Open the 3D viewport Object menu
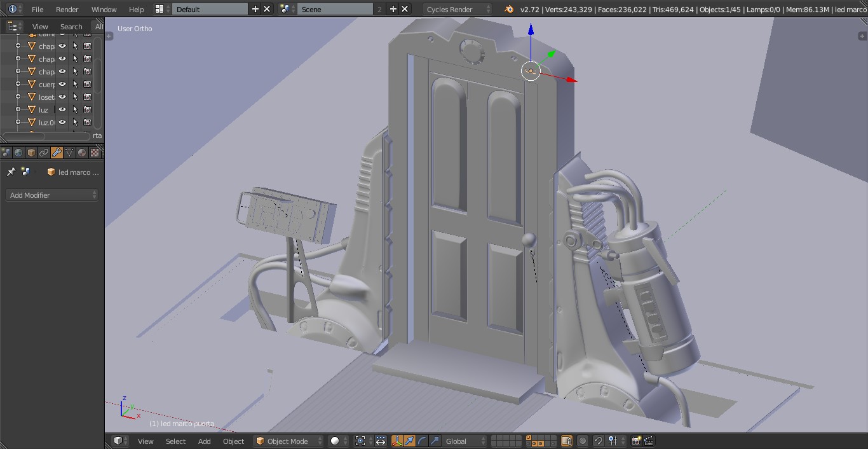 tap(233, 441)
